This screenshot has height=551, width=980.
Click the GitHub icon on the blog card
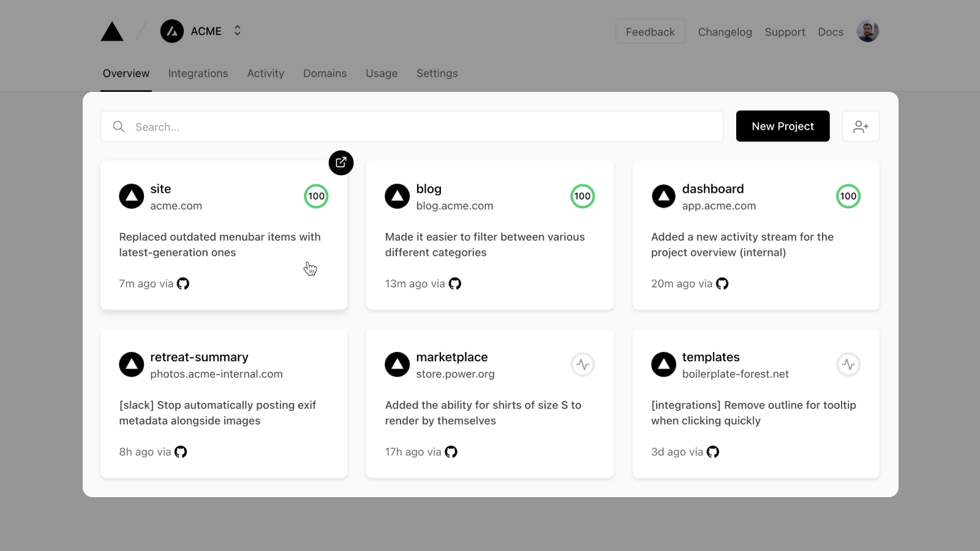(454, 283)
